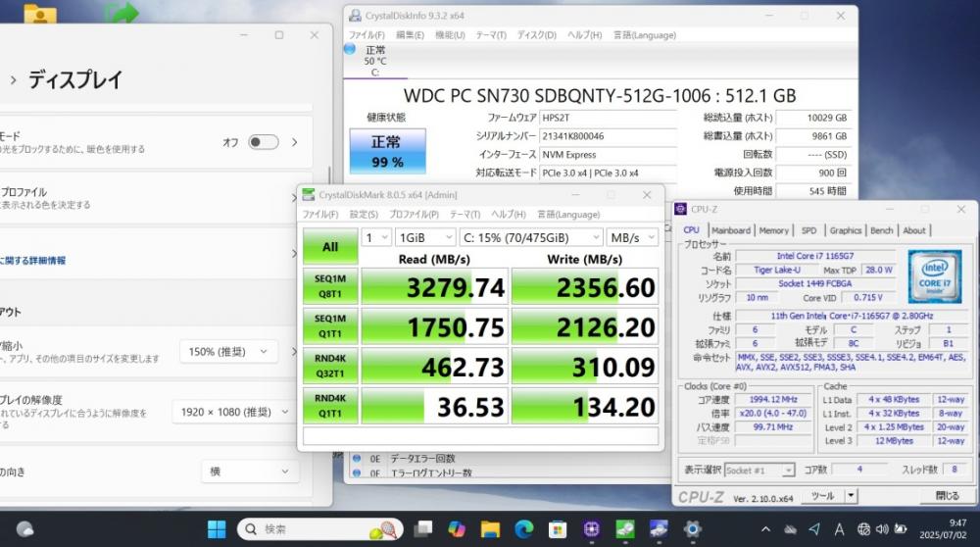
Task: Open the unit dropdown showing MB/s
Action: [633, 237]
